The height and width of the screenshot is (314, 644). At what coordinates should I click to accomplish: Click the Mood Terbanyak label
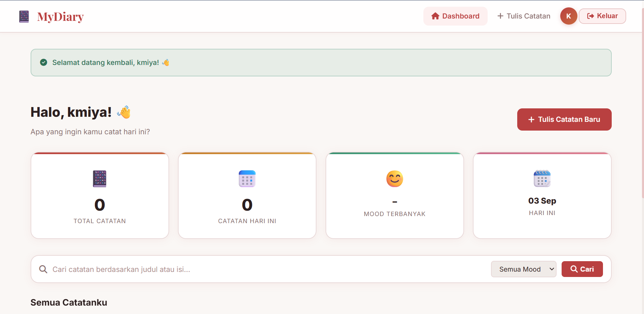395,214
